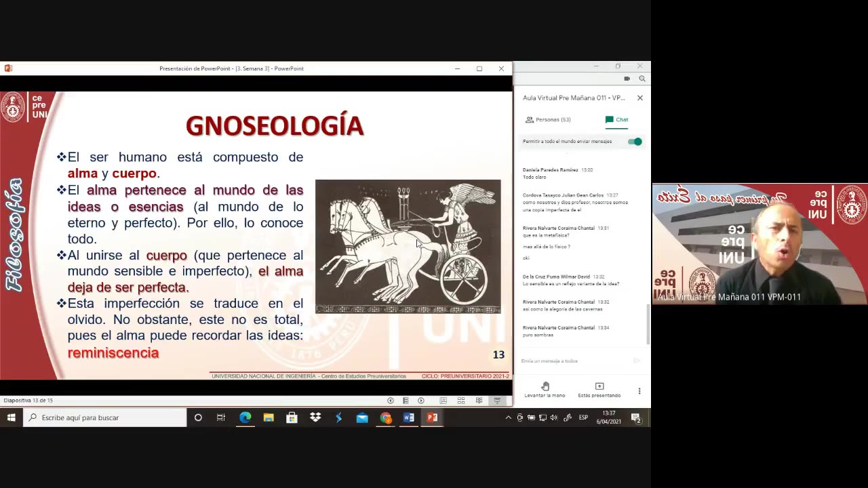Maximize the PowerPoint slideshow window
Screen dimensions: 868x488
pyautogui.click(x=479, y=68)
